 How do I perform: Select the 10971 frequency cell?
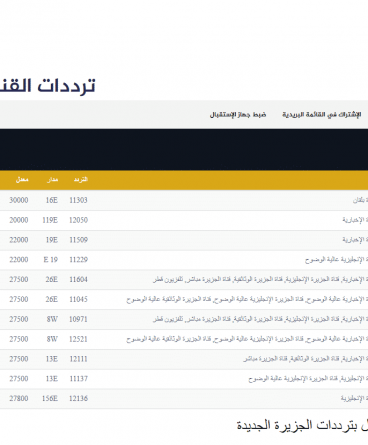(78, 319)
